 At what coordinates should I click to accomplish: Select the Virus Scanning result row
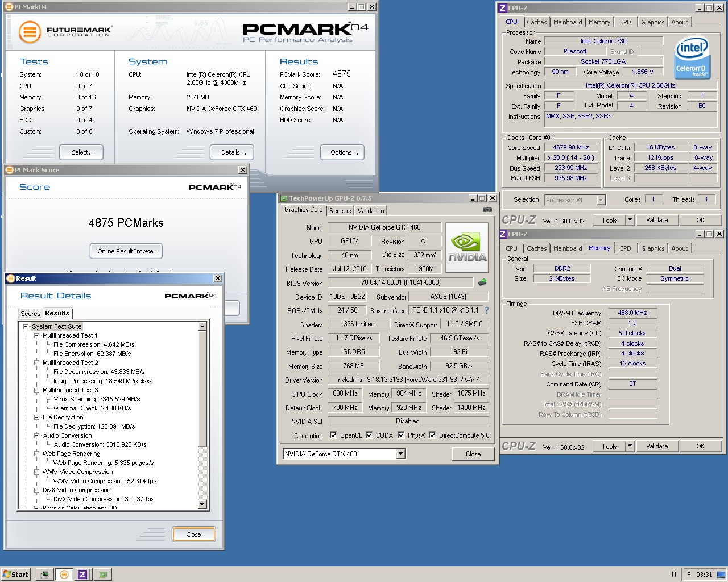tap(97, 399)
